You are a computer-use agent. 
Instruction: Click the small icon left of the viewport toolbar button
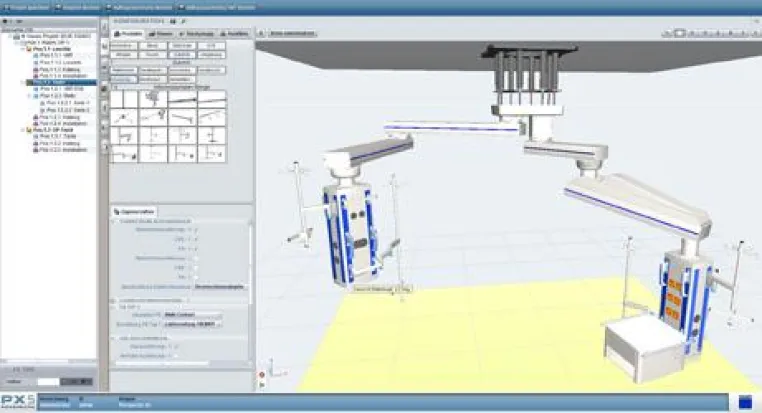coord(261,34)
